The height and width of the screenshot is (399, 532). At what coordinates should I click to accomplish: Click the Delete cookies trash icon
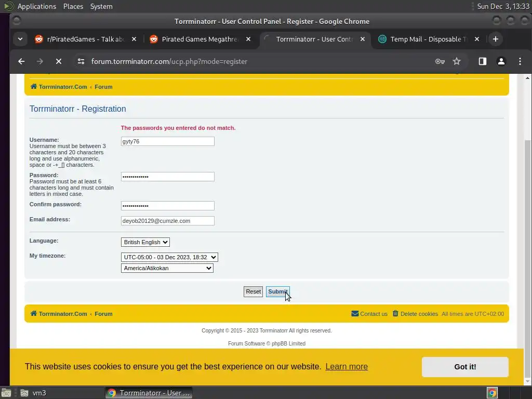395,313
